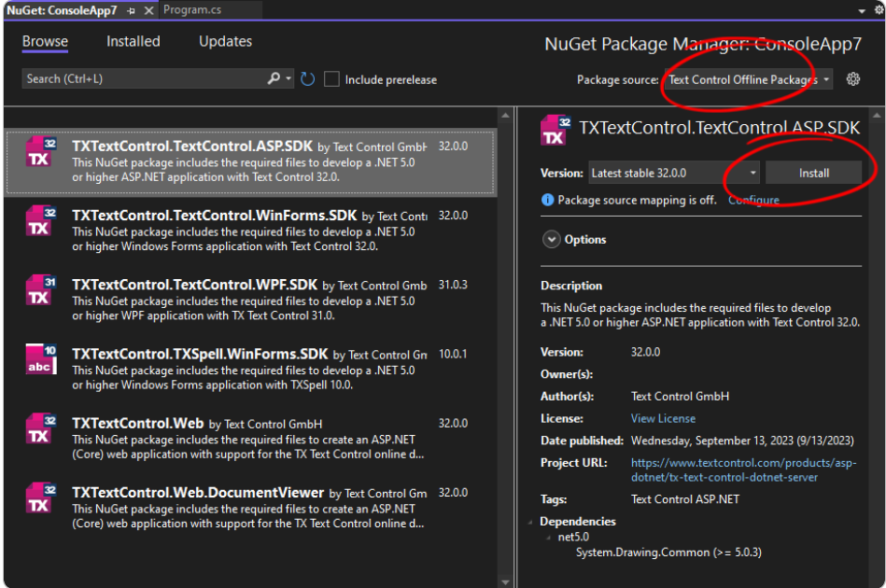Click package list scrollbar up arrow
This screenshot has width=886, height=588.
point(505,116)
